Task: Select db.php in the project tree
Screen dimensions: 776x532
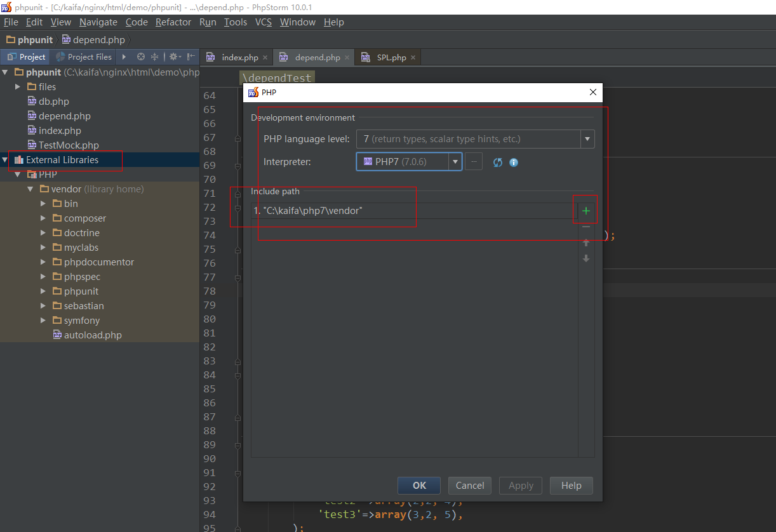Action: [54, 102]
